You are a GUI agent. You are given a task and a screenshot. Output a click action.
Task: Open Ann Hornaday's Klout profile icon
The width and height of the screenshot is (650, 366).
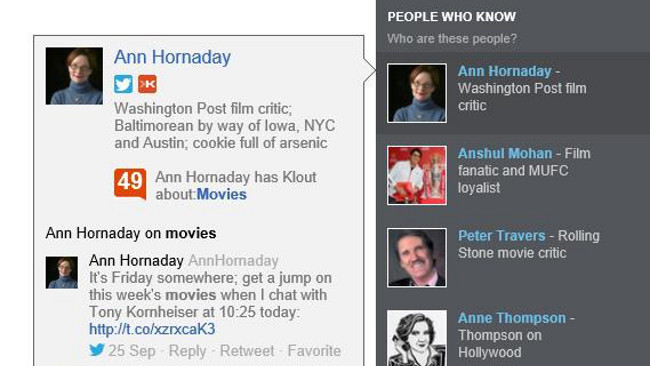pos(147,84)
